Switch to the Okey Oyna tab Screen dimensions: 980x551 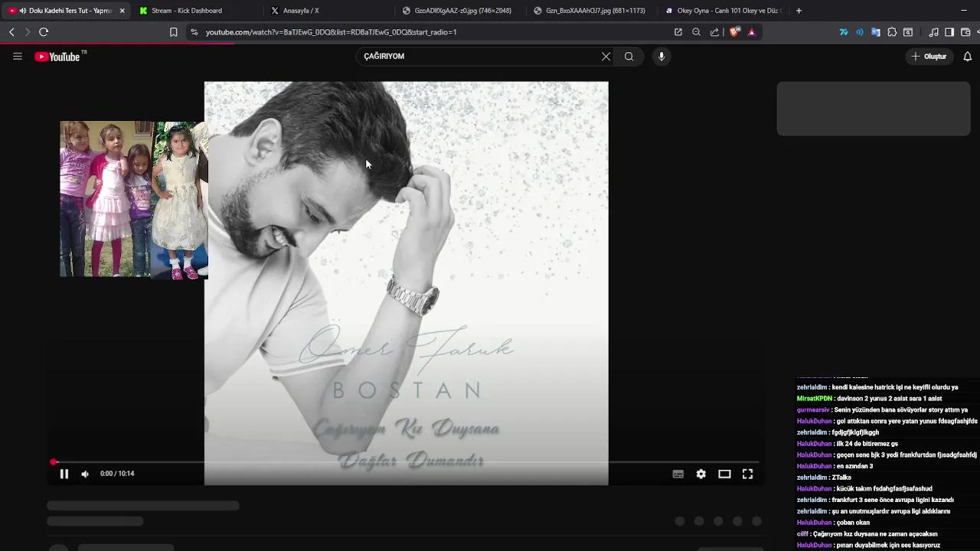pos(724,11)
